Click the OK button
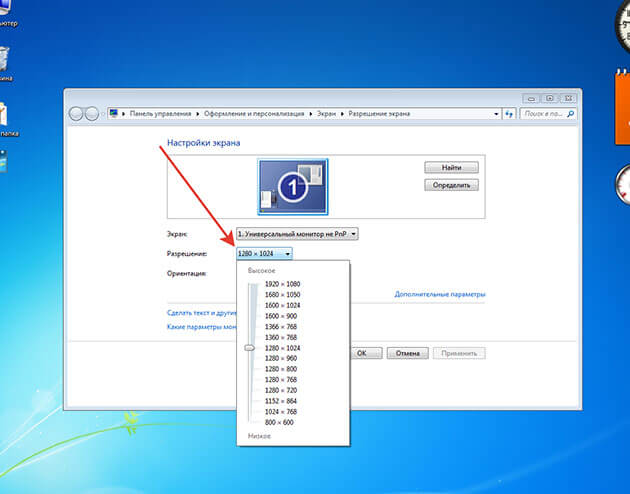630x494 pixels. 366,353
